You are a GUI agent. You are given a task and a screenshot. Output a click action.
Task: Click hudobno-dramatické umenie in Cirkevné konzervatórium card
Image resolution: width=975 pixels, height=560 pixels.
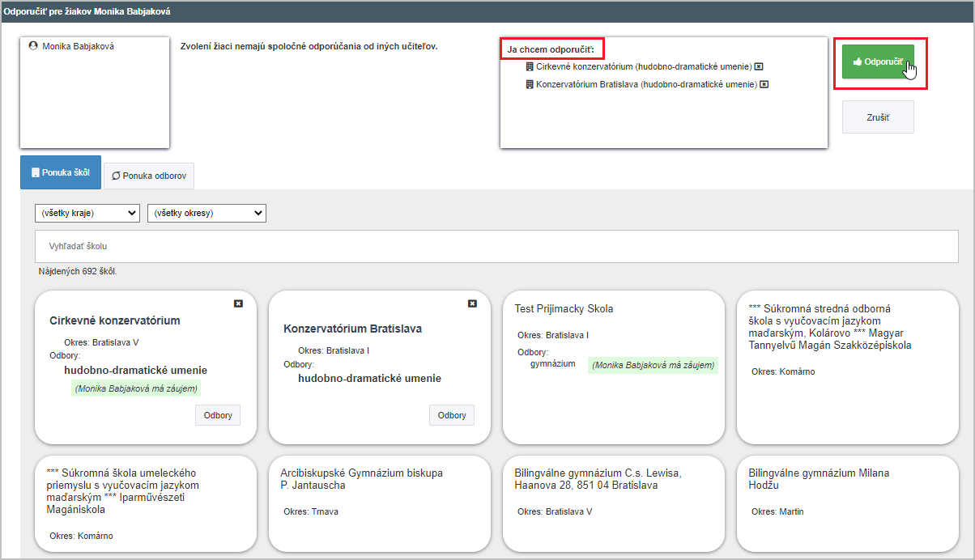135,371
